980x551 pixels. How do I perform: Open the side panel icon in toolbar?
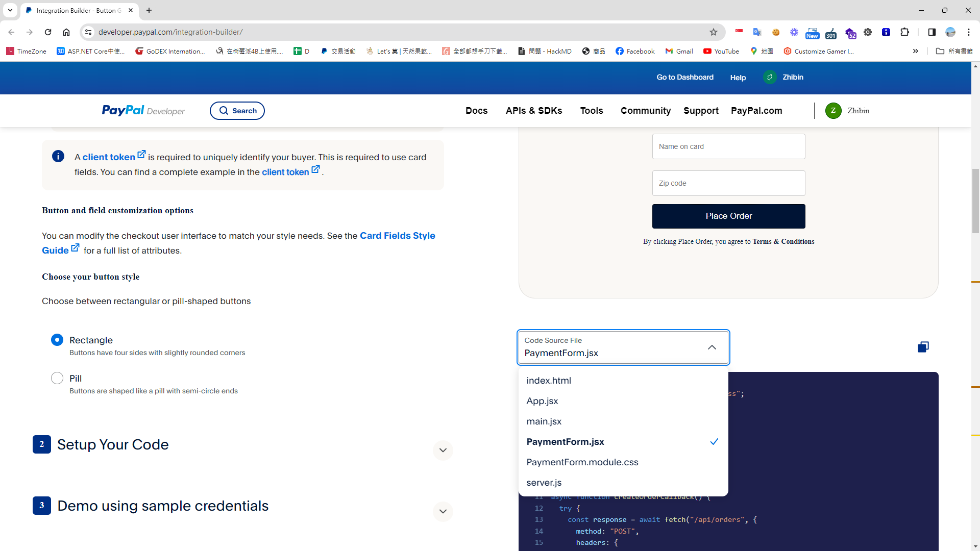(932, 32)
